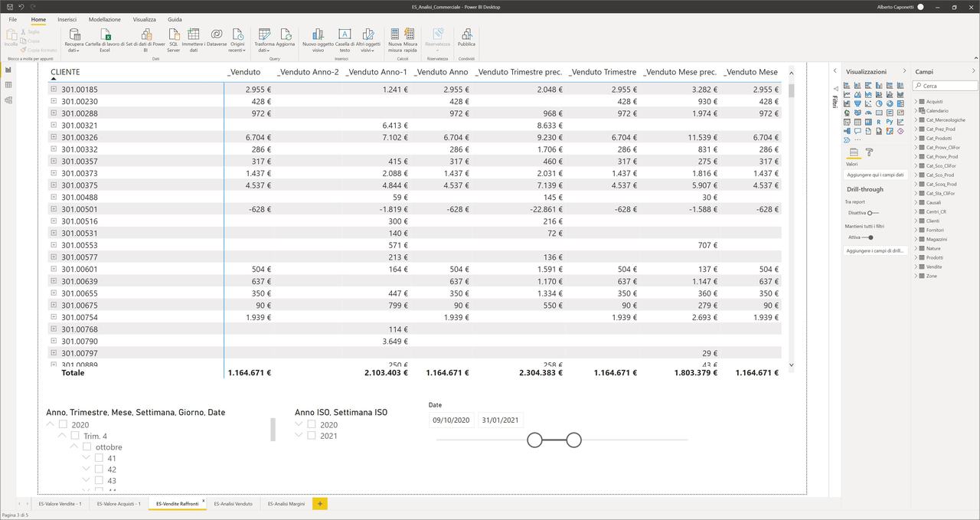Insert a Casella di testo
Screen dimensions: 980x520
pyautogui.click(x=345, y=35)
